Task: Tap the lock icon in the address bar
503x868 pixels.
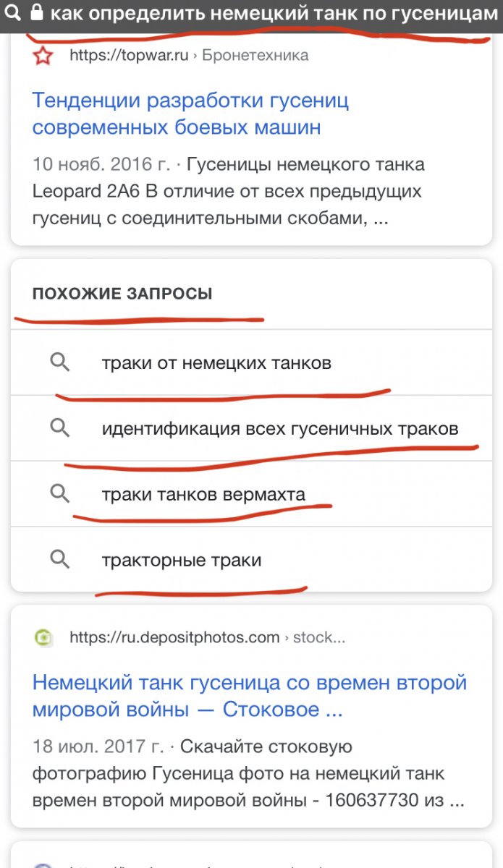Action: (x=36, y=13)
